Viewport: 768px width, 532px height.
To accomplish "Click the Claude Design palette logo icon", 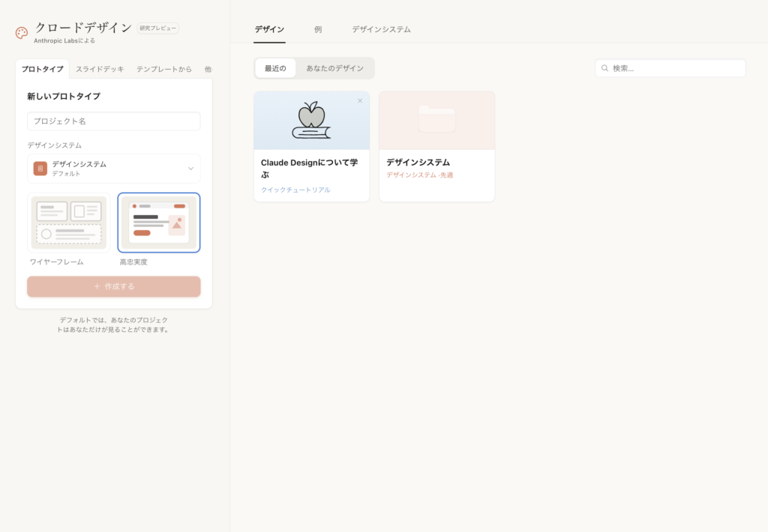I will click(x=22, y=33).
